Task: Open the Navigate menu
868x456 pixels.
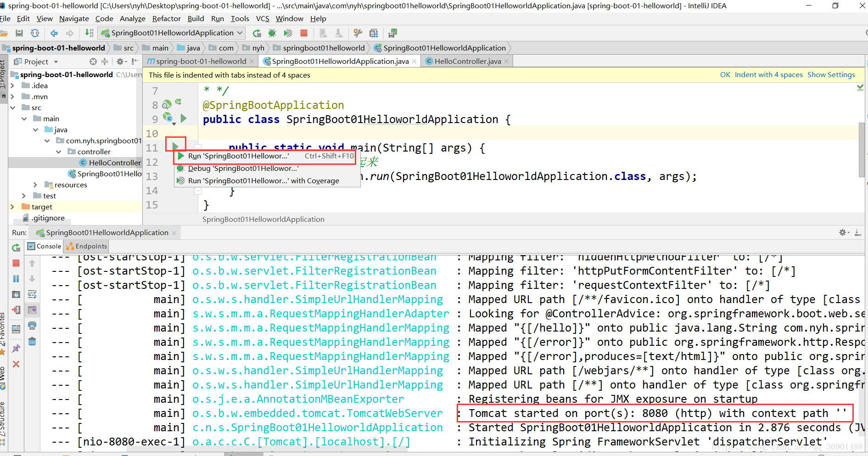Action: pos(74,18)
